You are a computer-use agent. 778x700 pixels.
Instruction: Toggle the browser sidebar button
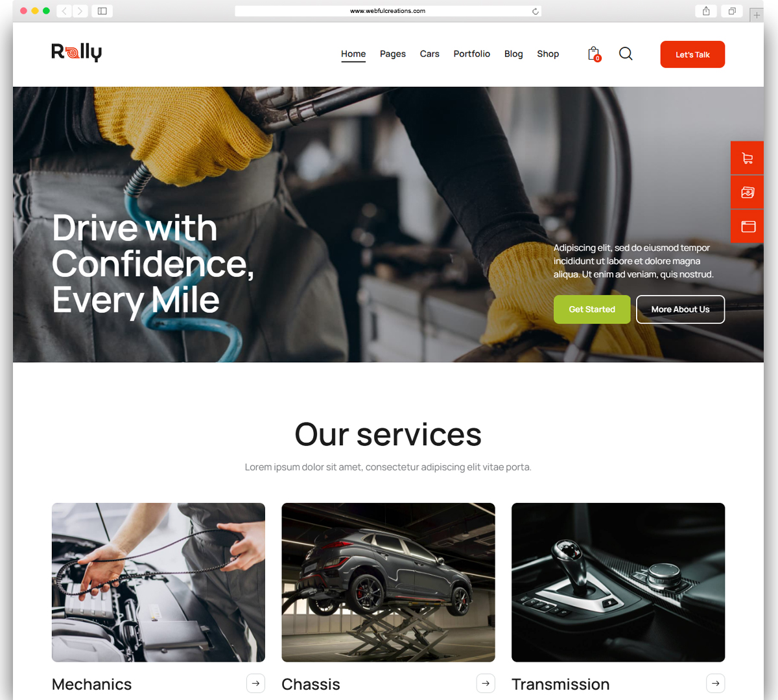102,11
